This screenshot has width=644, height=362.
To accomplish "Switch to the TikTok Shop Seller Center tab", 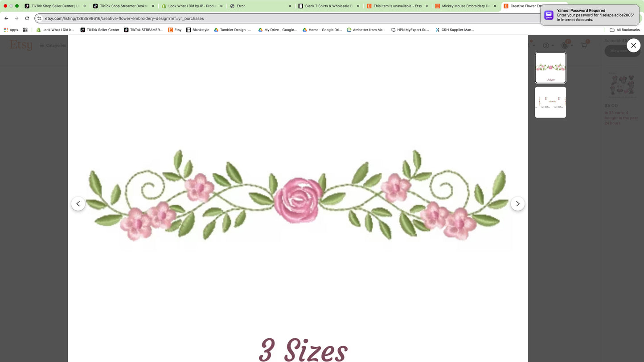I will 54,6.
